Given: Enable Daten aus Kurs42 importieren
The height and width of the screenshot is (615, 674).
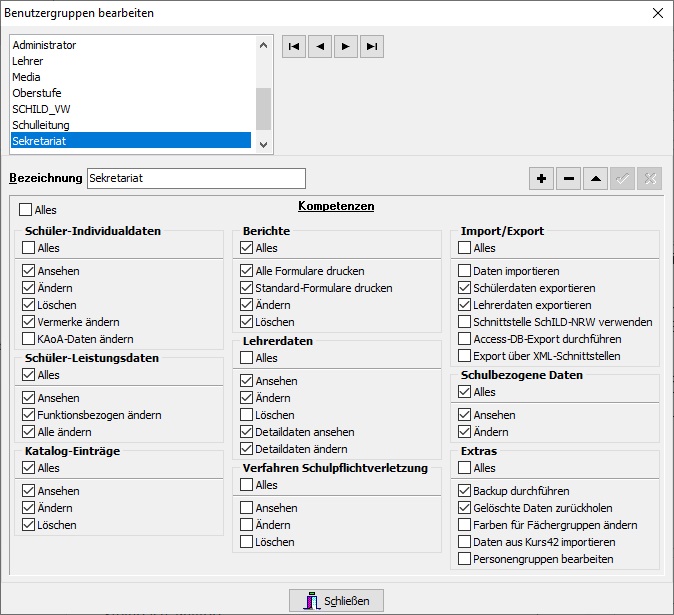Looking at the screenshot, I should (x=464, y=542).
